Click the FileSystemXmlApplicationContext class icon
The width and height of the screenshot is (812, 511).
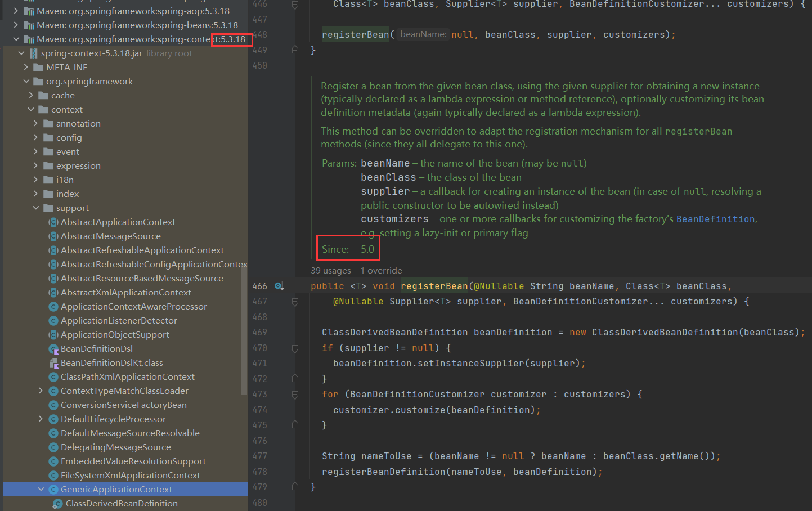coord(53,476)
